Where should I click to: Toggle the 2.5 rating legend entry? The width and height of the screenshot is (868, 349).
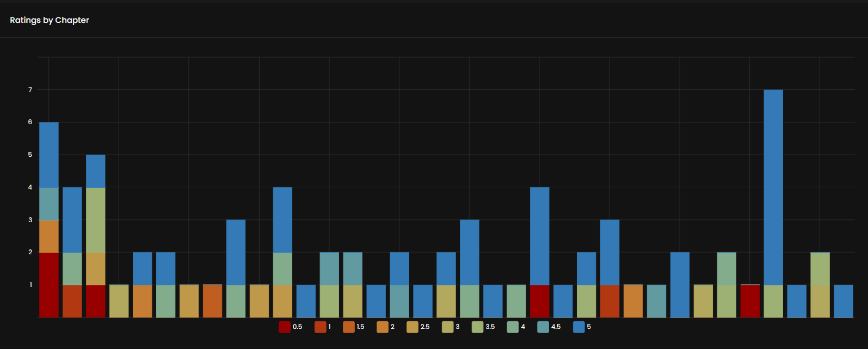[413, 327]
